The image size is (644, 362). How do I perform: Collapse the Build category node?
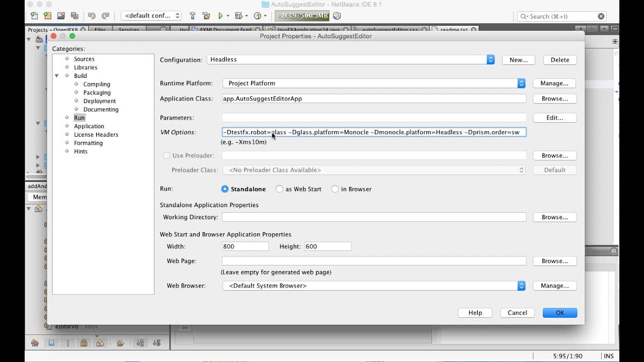click(x=57, y=76)
